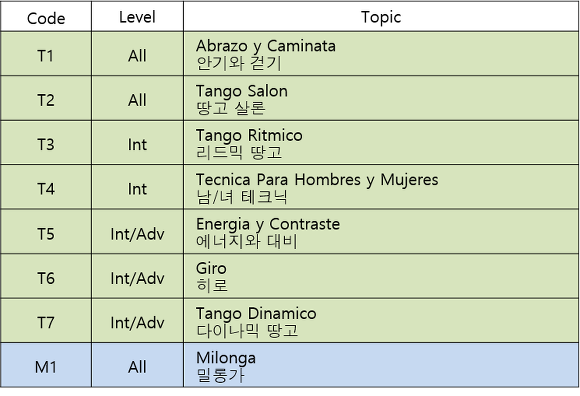This screenshot has width=580, height=396.
Task: Click the Code column header
Action: pyautogui.click(x=46, y=17)
